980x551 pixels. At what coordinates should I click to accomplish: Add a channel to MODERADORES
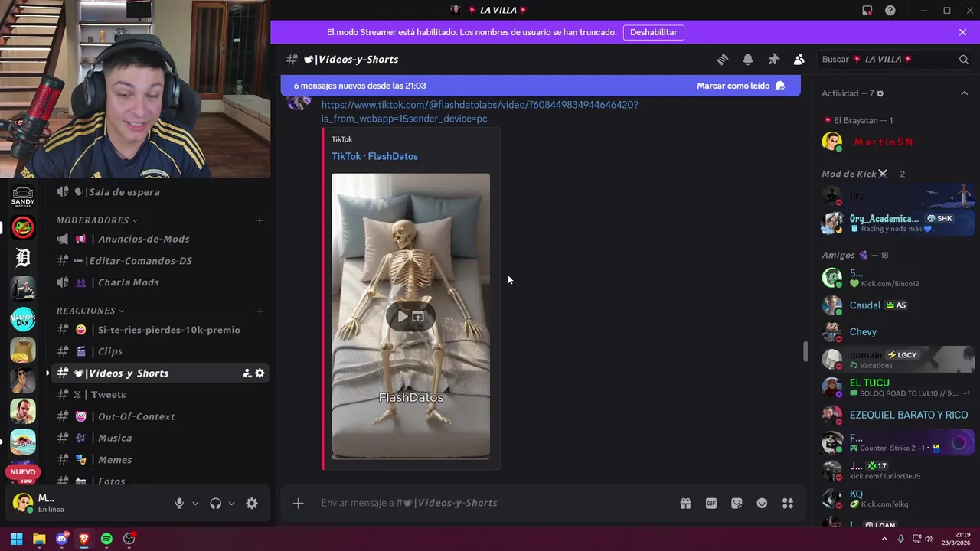coord(260,220)
